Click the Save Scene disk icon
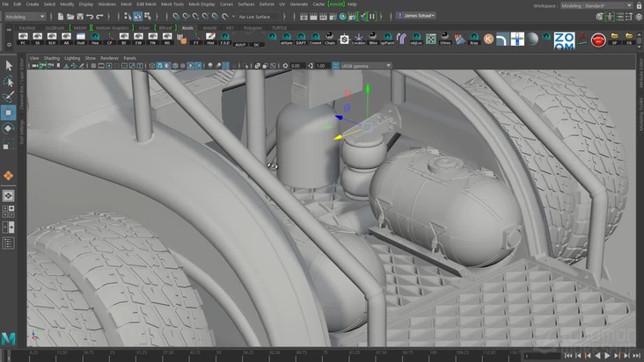 point(80,17)
